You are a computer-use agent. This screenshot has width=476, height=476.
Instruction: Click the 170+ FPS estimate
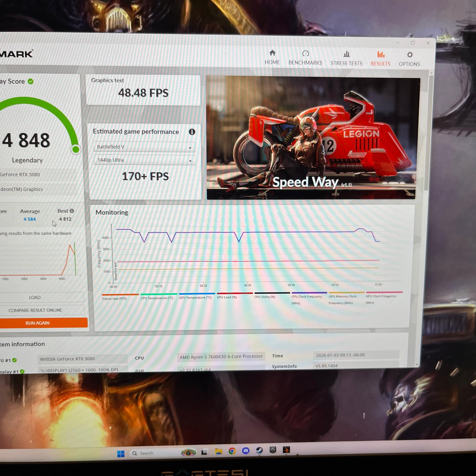click(145, 176)
